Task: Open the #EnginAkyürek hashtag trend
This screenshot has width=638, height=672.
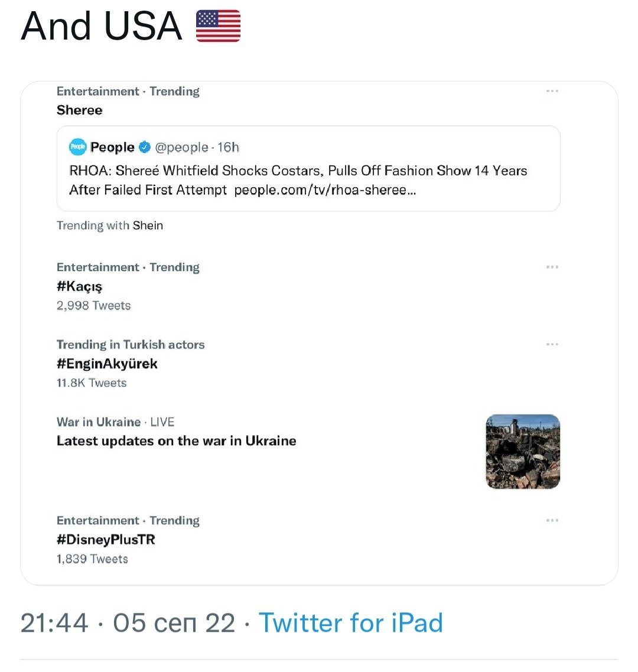Action: tap(107, 364)
